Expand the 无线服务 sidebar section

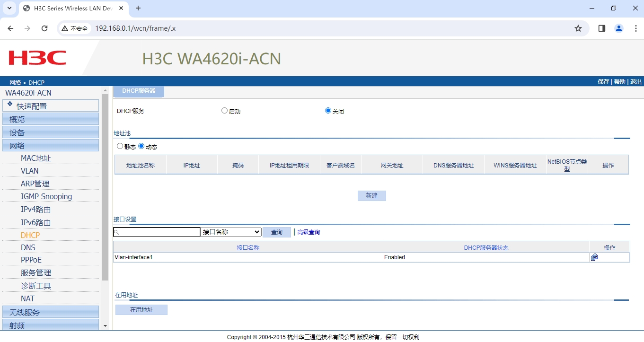pyautogui.click(x=51, y=312)
